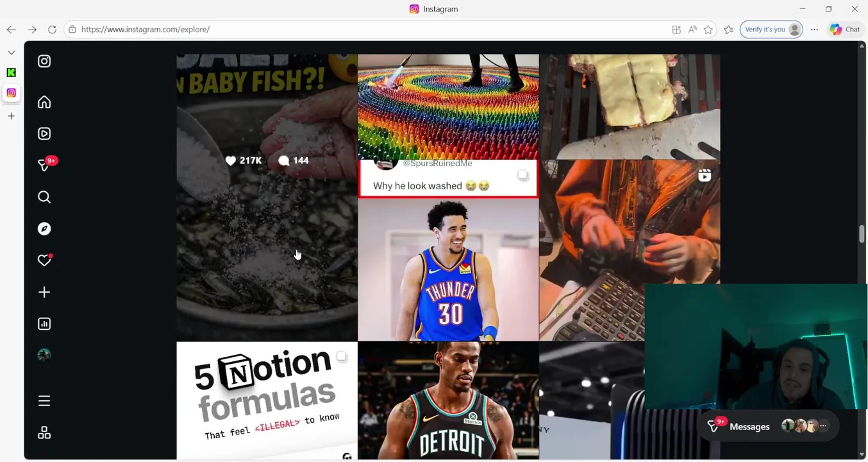This screenshot has width=868, height=462.
Task: Open the Thunder 30 player carousel post
Action: (448, 250)
